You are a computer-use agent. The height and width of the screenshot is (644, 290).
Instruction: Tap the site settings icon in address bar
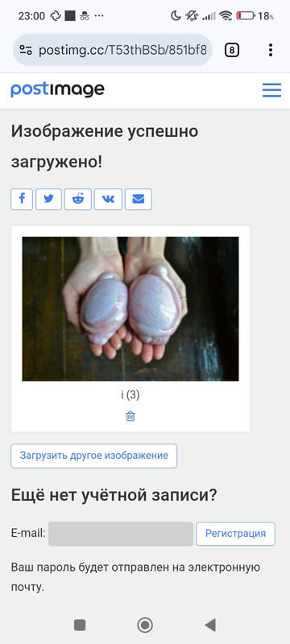(x=26, y=51)
